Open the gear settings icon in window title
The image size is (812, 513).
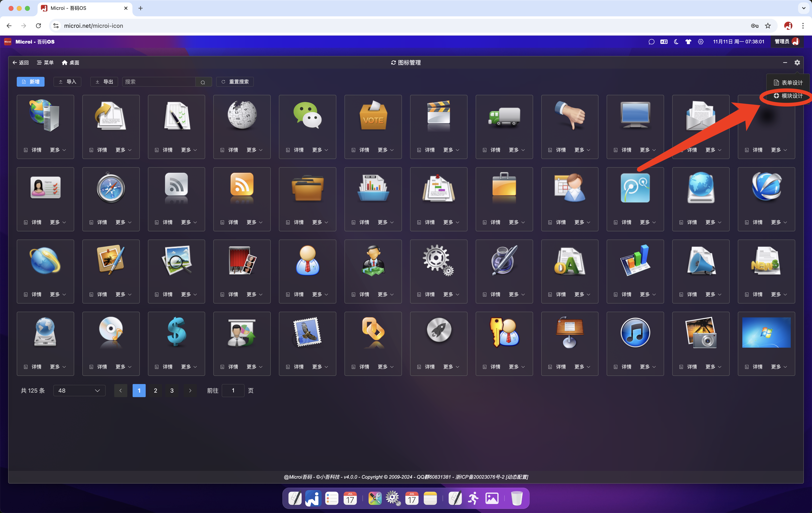pos(797,62)
